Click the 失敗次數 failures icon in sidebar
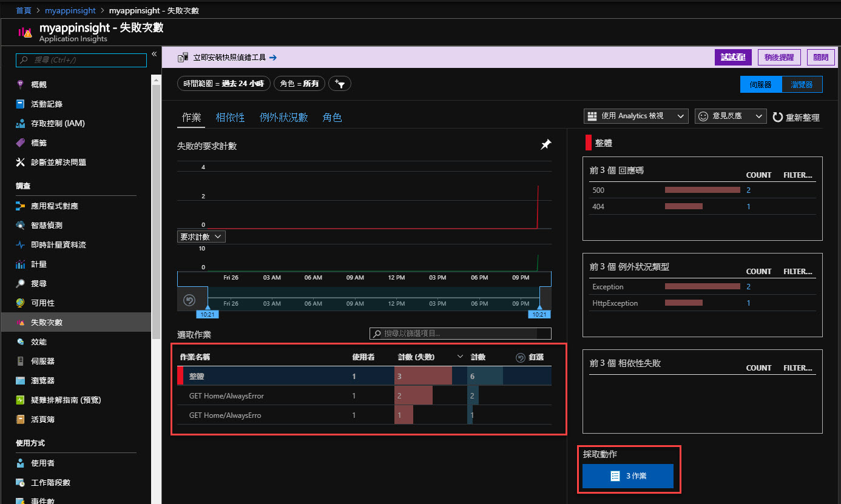The height and width of the screenshot is (504, 841). [21, 322]
